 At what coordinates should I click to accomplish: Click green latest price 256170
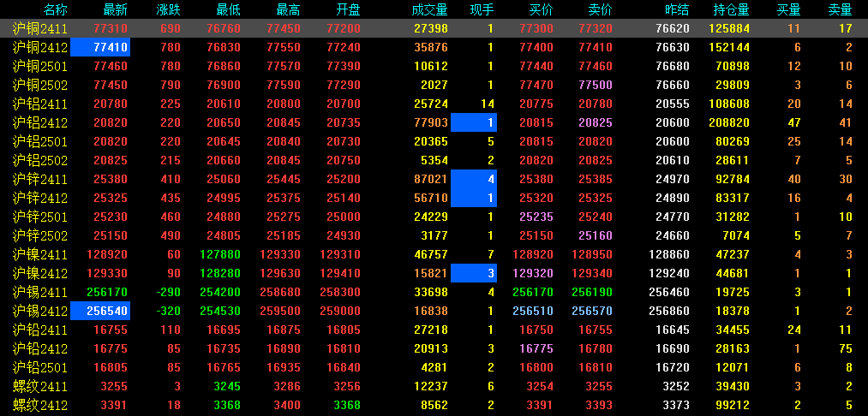pyautogui.click(x=107, y=293)
